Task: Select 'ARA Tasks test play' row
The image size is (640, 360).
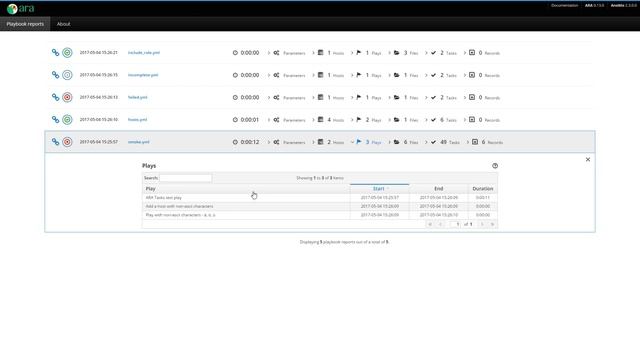Action: 320,198
